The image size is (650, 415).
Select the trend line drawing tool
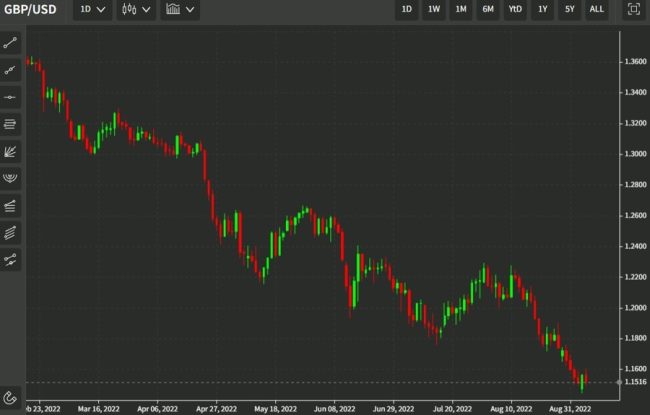point(10,43)
